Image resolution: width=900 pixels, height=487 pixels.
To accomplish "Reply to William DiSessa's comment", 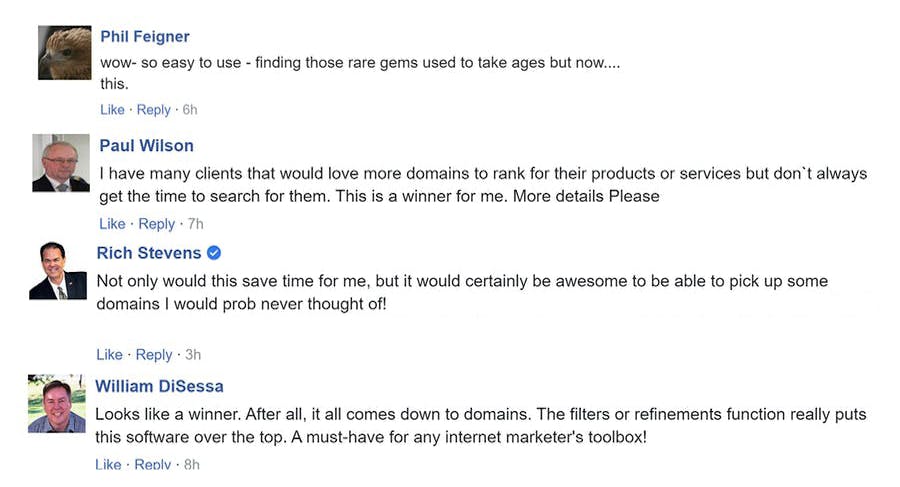I will [152, 464].
